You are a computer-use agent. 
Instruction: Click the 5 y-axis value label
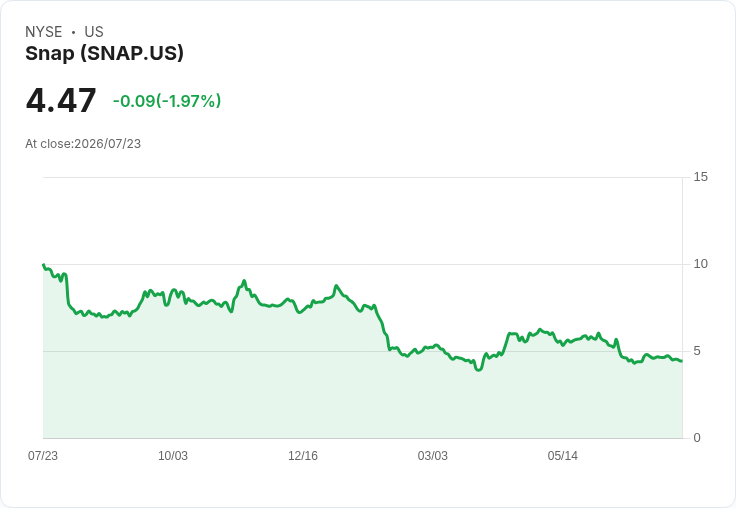click(x=697, y=351)
